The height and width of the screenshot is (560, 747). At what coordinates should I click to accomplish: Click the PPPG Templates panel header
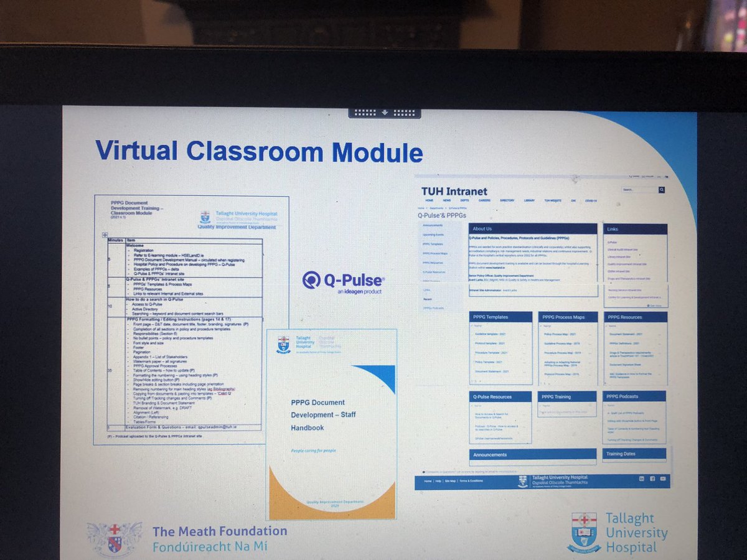[500, 317]
